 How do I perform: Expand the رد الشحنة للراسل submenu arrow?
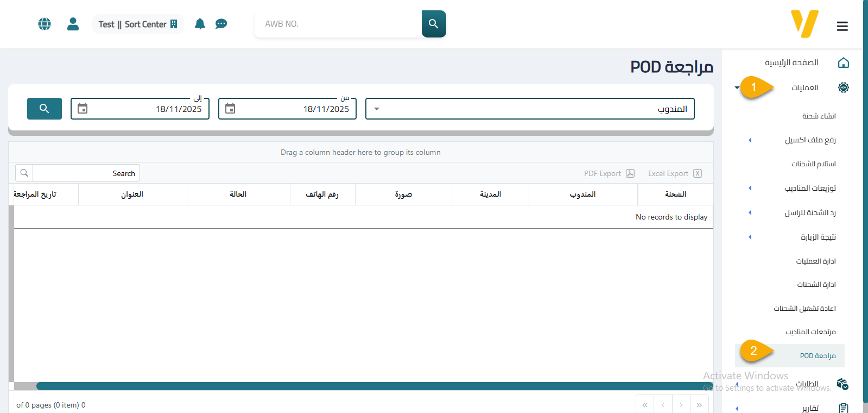click(750, 212)
